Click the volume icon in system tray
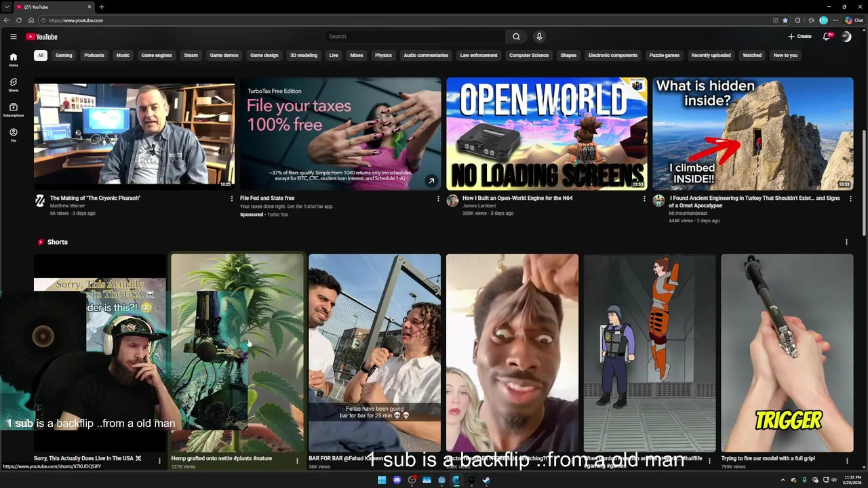 pos(834,480)
